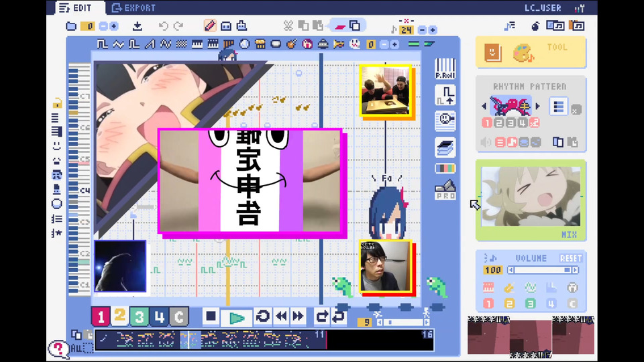Screen dimensions: 644x362
Task: Click the scissors cut icon
Action: pyautogui.click(x=288, y=26)
